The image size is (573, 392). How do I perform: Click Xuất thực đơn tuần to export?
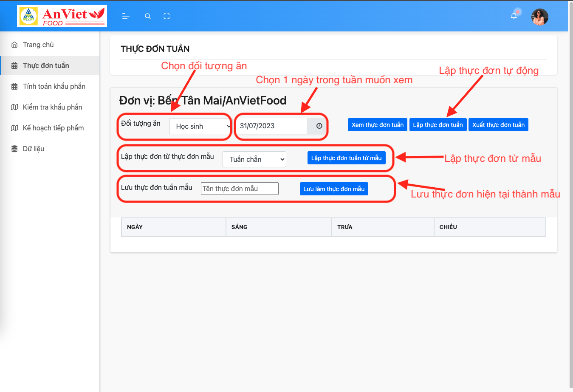point(498,124)
